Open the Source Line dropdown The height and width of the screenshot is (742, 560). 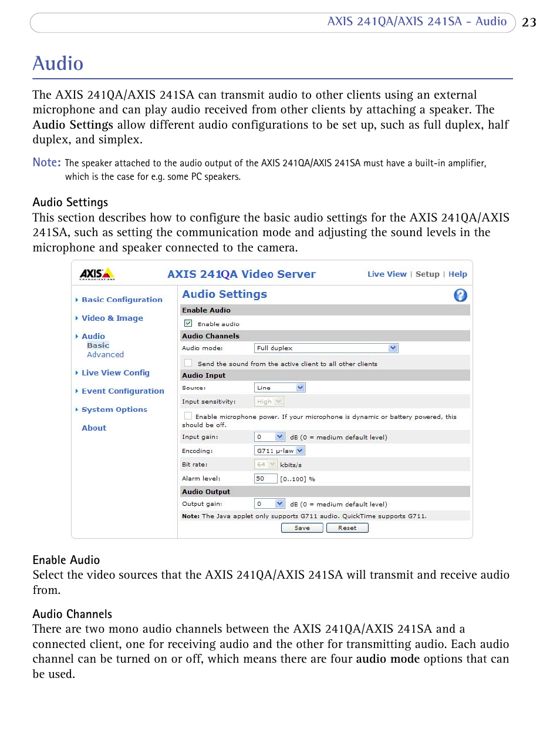[280, 388]
